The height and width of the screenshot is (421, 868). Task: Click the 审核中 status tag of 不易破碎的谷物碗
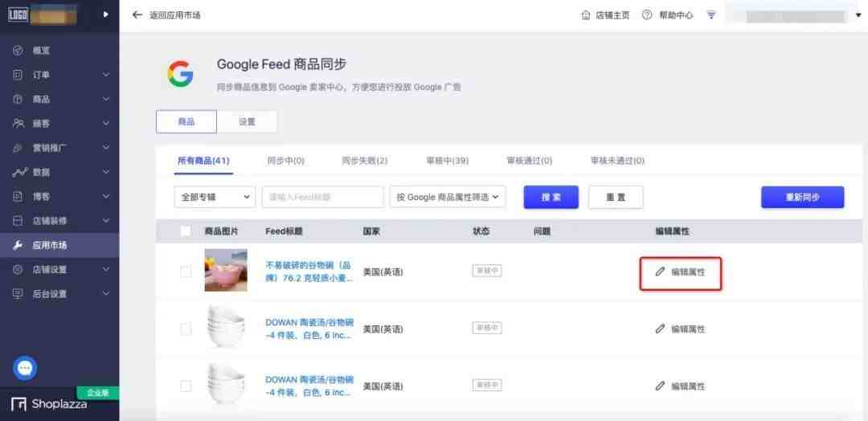(x=487, y=271)
